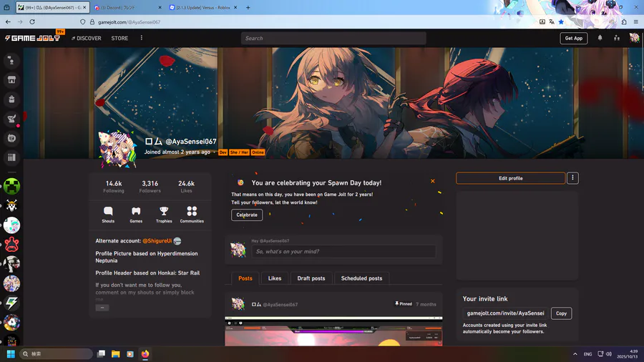Open the Minecraft creeper community
Viewport: 644px width, 362px height.
(11, 186)
